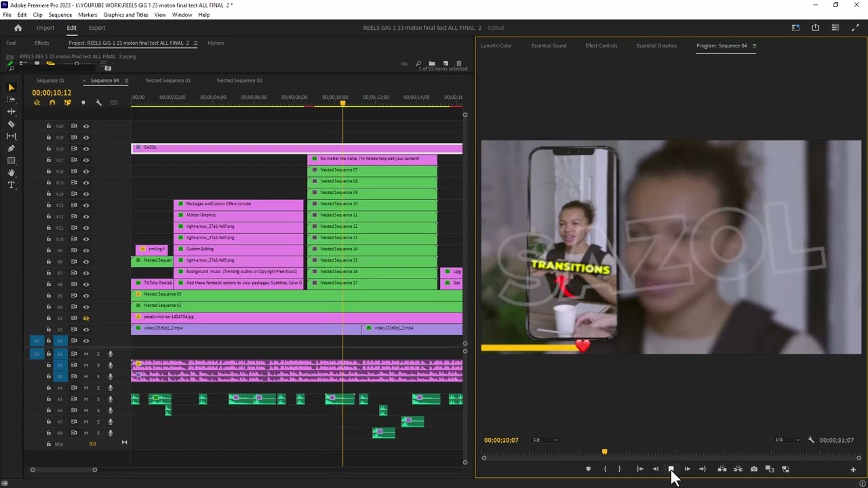The image size is (868, 488).
Task: Open timeline display settings wrench
Action: 98,103
